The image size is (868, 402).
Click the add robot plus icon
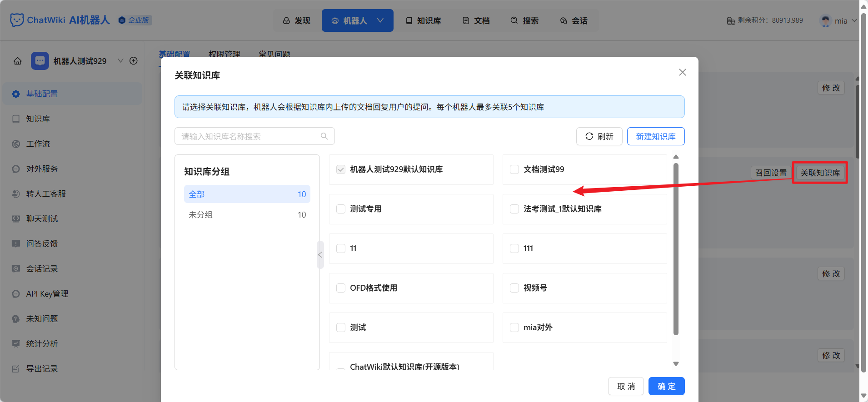coord(134,61)
